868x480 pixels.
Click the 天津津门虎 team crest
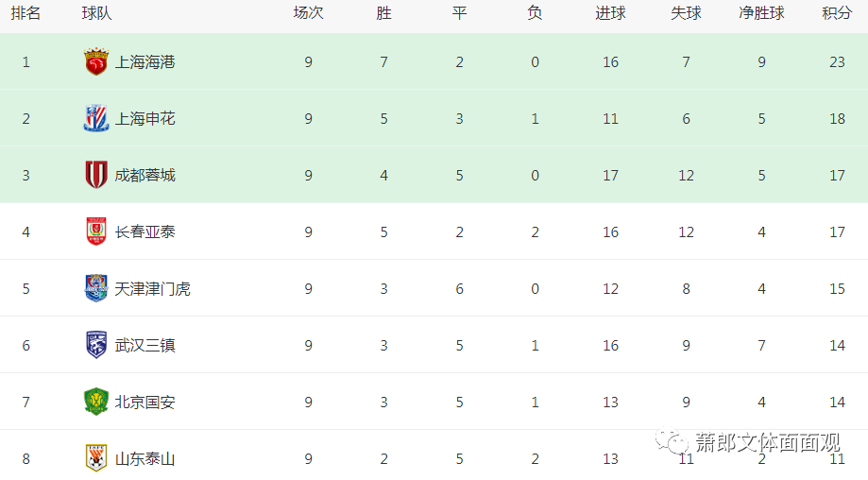[96, 288]
